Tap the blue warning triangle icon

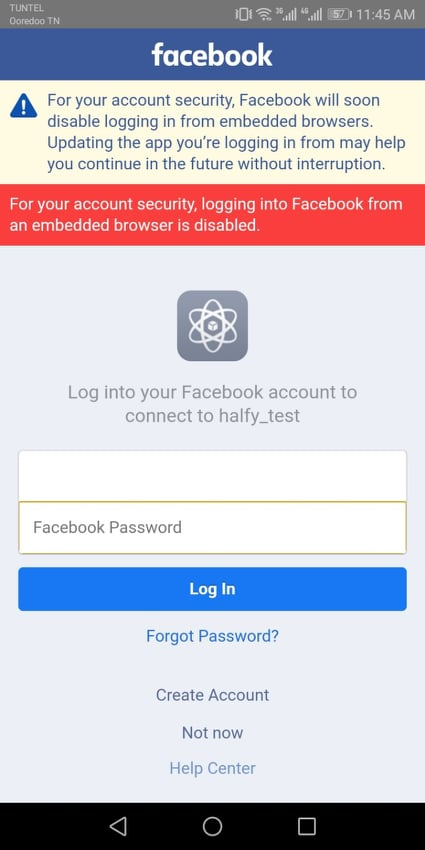coord(24,106)
